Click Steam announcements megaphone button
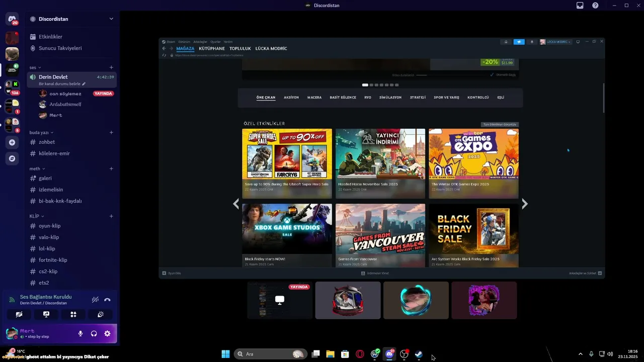This screenshot has width=644, height=362. pos(519,42)
